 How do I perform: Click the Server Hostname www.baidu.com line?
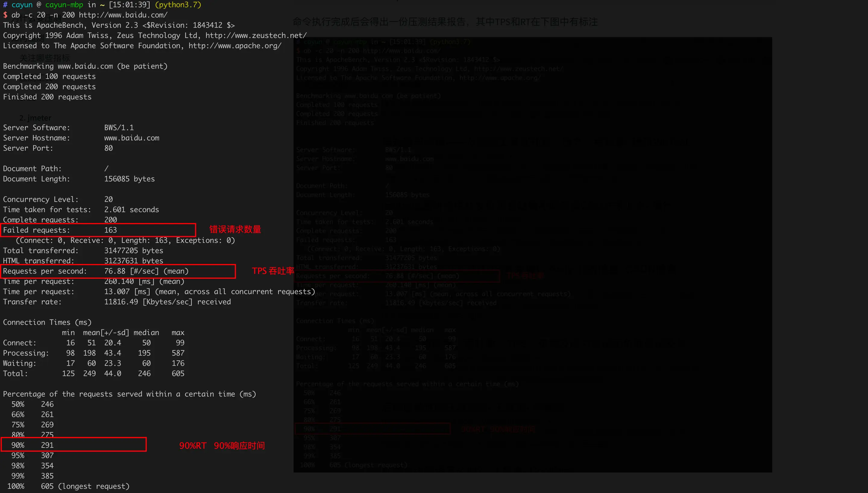pos(81,138)
